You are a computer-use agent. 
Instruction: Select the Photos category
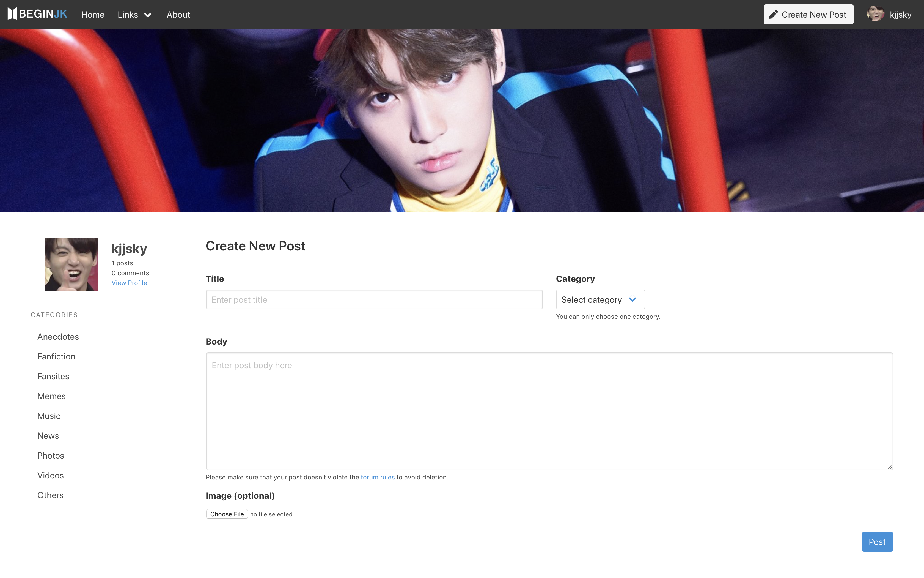coord(51,456)
